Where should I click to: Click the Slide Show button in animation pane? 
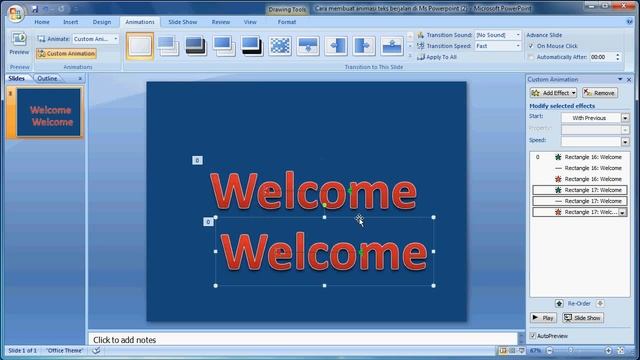pyautogui.click(x=582, y=318)
